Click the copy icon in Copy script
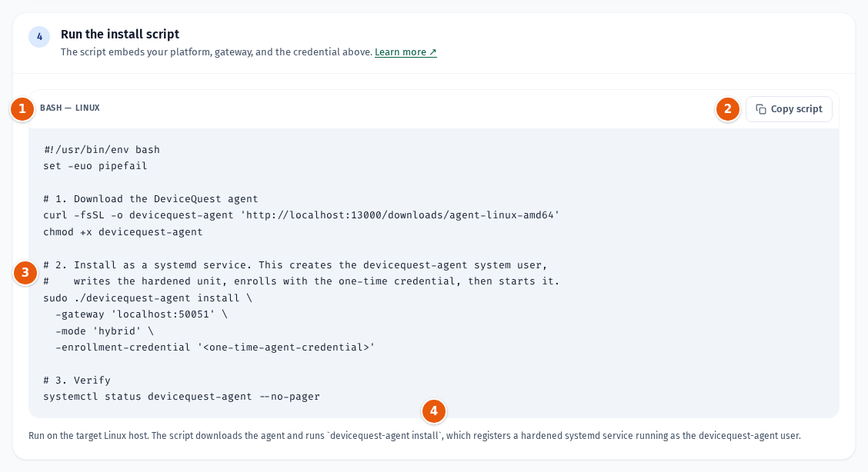 761,109
